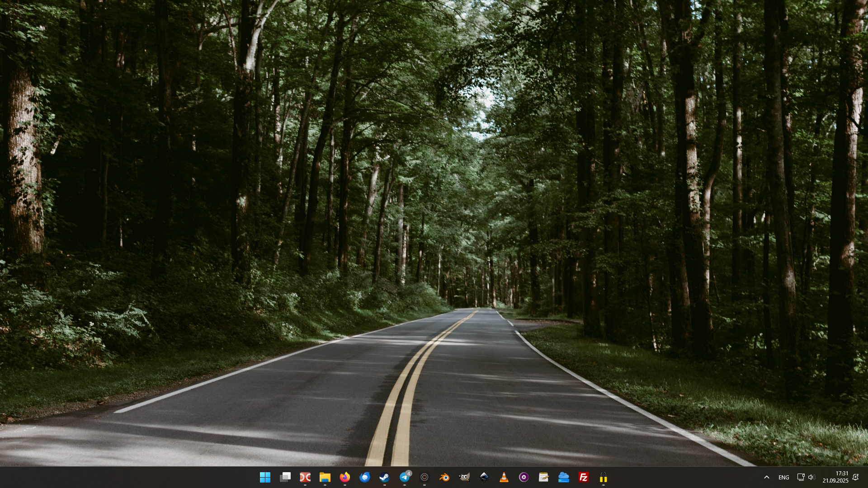This screenshot has height=488, width=868.
Task: Open GIMP image editor
Action: 464,477
